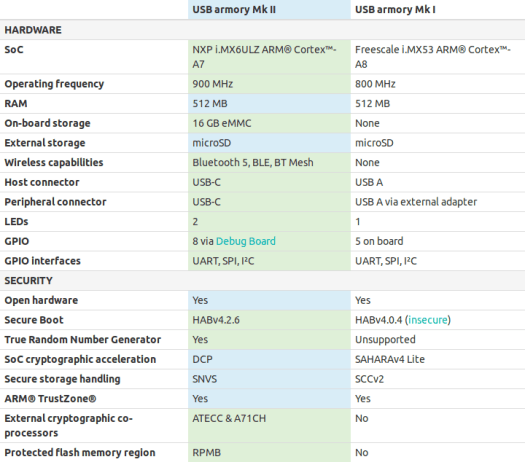Open the insecure link in Secure Boot row
Viewport: 525px width, 462px height.
coord(428,320)
